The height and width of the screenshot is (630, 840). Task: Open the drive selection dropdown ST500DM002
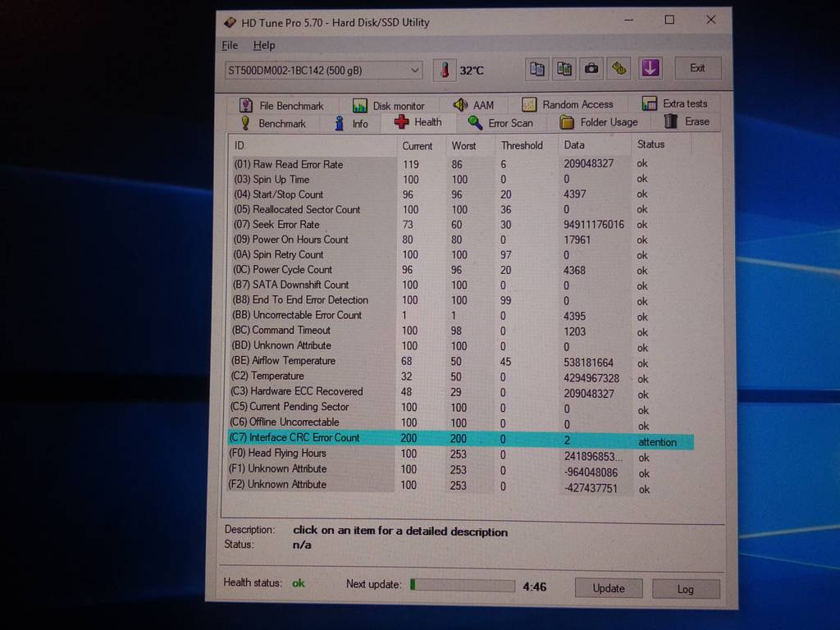tap(323, 71)
